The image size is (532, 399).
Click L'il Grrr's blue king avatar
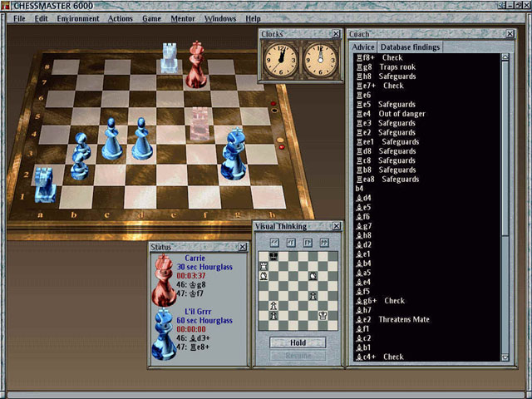pos(164,334)
